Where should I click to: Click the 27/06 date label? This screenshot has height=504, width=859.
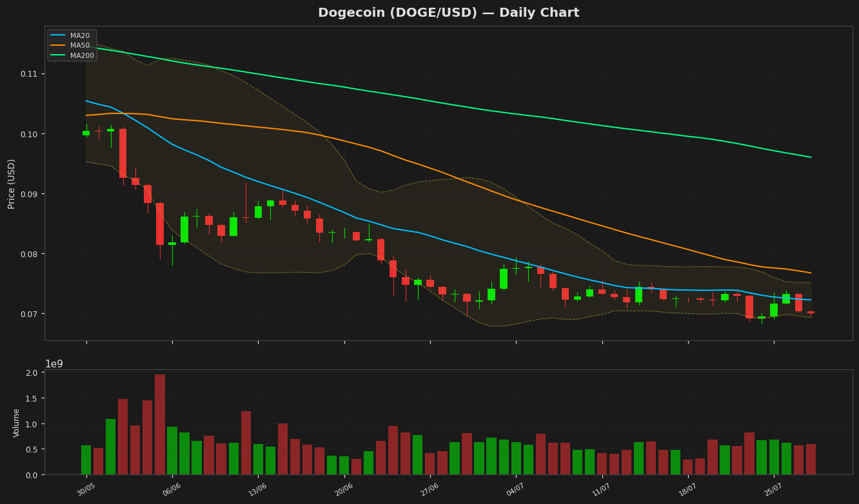click(429, 490)
